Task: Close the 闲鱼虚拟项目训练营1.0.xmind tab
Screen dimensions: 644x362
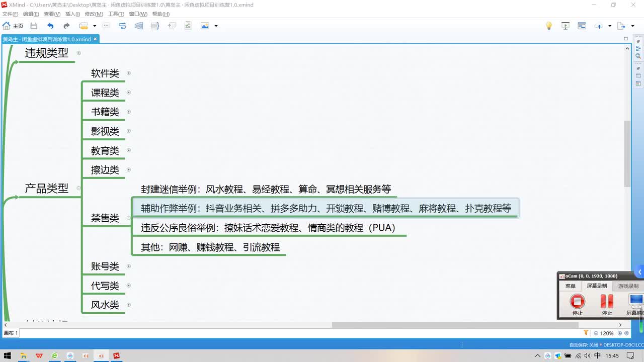Action: pos(95,39)
